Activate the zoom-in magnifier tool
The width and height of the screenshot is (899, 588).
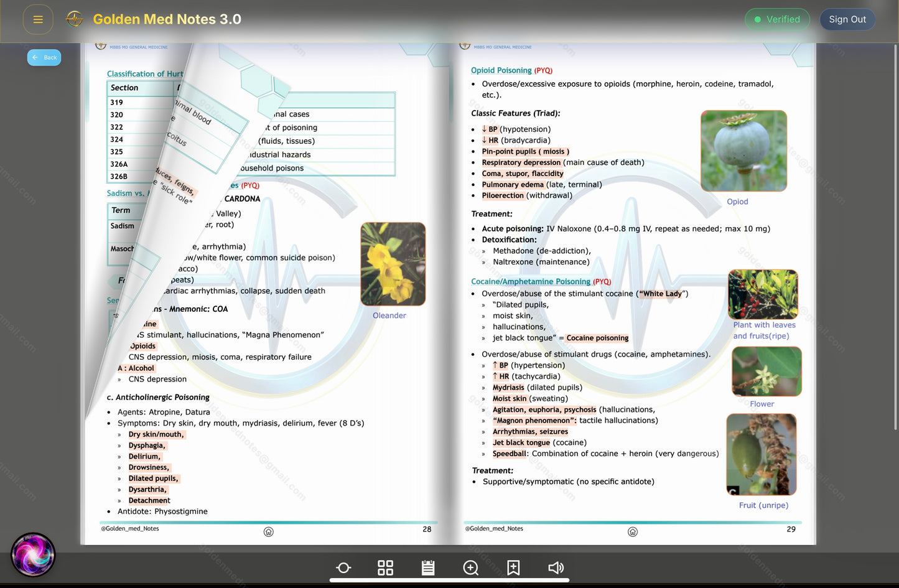pyautogui.click(x=470, y=567)
